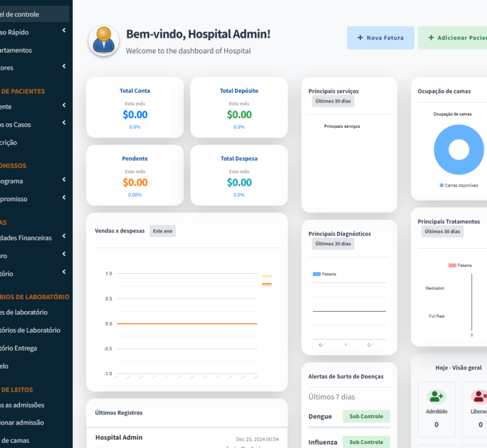Click the Hospital Admin avatar icon
Viewport: 487px width, 448px height.
pyautogui.click(x=103, y=41)
